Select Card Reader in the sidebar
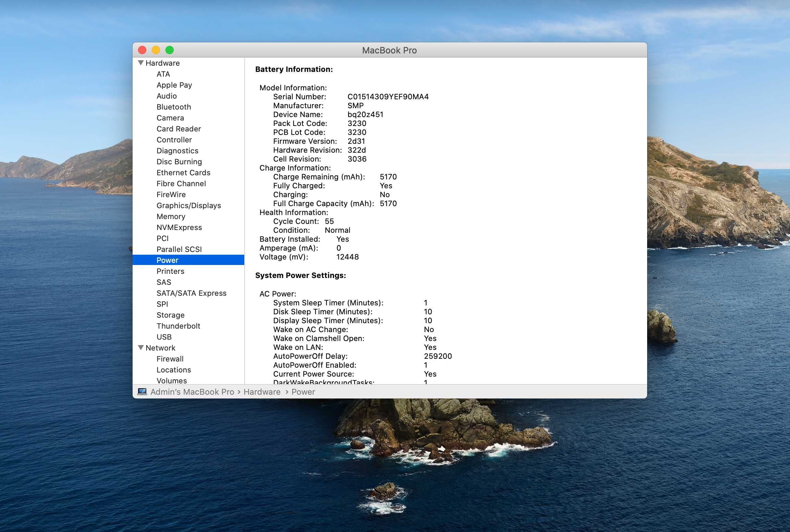The width and height of the screenshot is (790, 532). [178, 129]
